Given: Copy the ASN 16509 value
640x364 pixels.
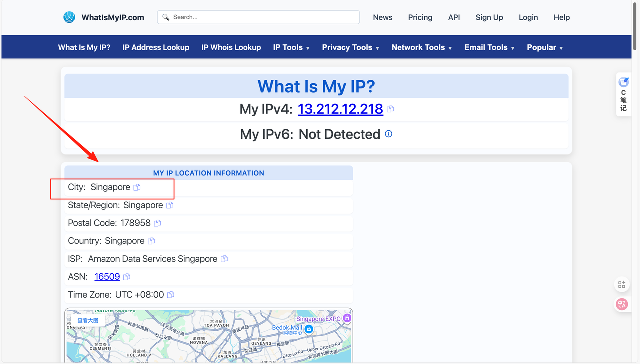Looking at the screenshot, I should (127, 277).
